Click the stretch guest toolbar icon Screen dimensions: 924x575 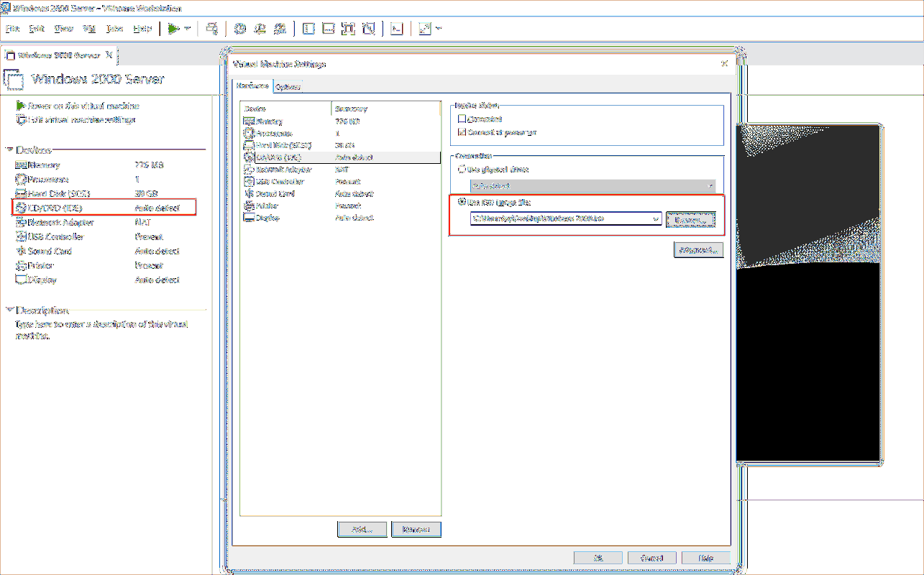425,29
